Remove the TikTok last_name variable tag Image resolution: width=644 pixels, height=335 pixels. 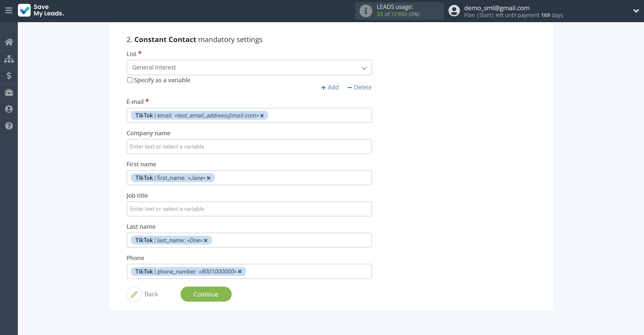click(x=206, y=240)
